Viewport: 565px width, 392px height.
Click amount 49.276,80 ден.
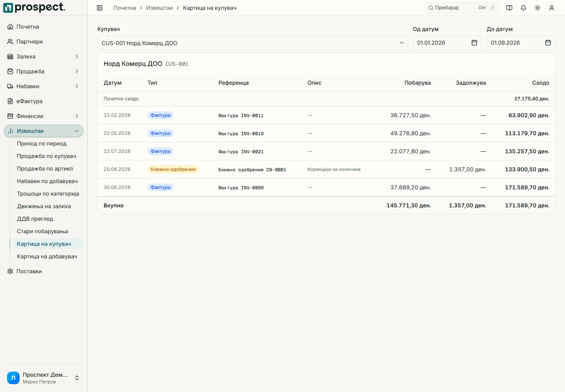tap(410, 133)
